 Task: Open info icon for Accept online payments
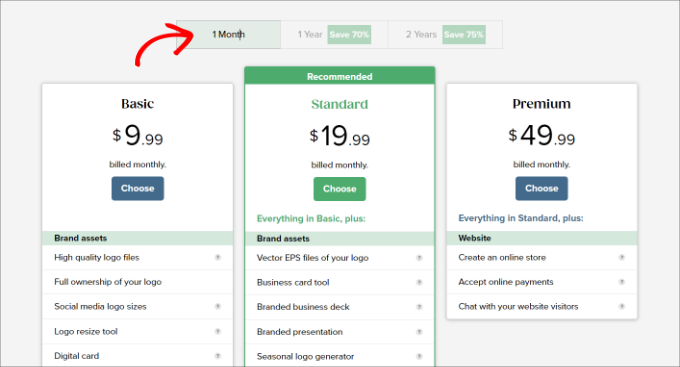coord(621,282)
